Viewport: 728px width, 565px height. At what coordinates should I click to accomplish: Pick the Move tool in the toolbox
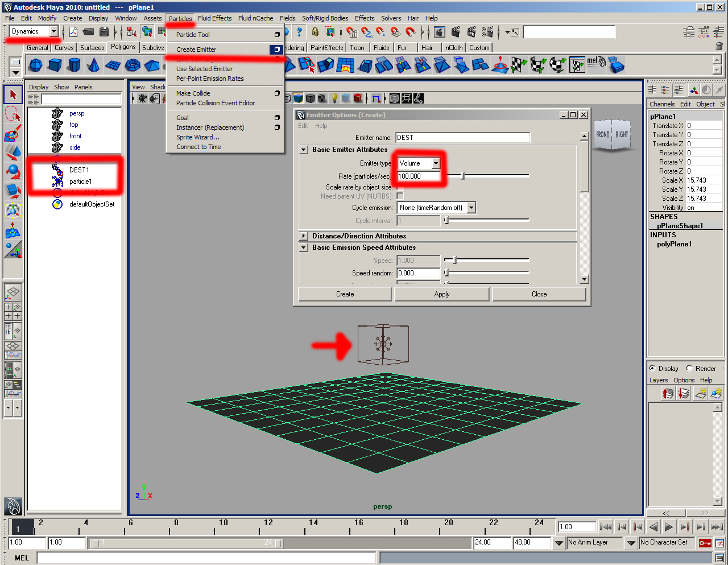point(13,152)
